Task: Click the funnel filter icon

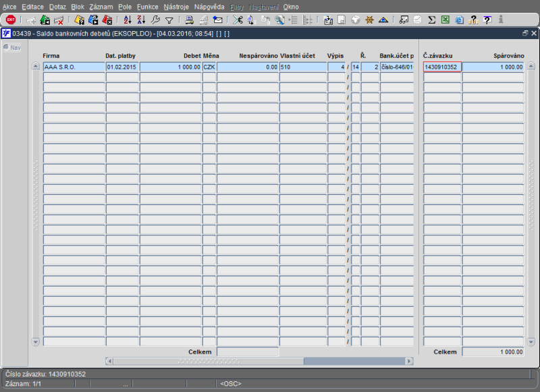Action: [x=169, y=21]
